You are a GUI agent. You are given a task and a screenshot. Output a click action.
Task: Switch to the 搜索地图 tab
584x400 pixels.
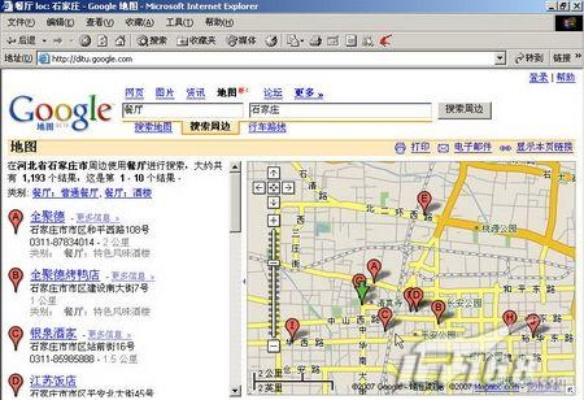tap(153, 127)
